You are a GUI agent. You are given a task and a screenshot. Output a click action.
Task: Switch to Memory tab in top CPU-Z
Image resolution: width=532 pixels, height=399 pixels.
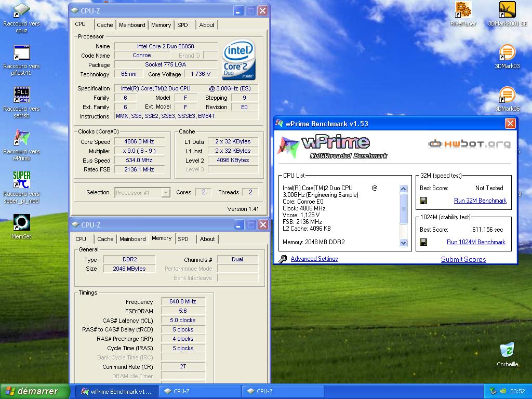[161, 25]
